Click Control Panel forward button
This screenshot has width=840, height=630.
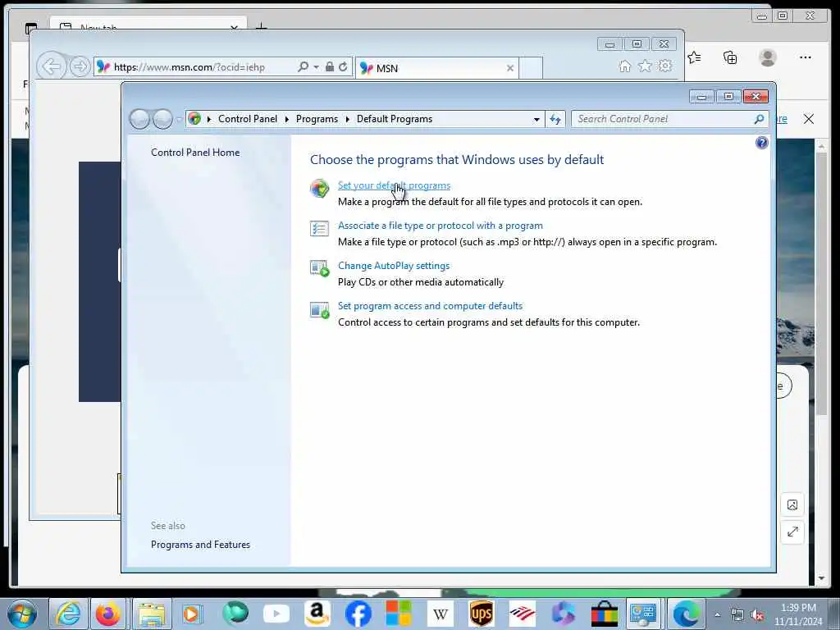point(162,119)
